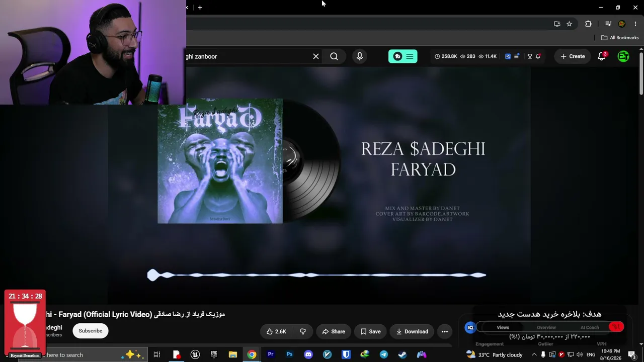Viewport: 644px width, 362px height.
Task: Open File Explorer from the taskbar
Action: click(233, 354)
